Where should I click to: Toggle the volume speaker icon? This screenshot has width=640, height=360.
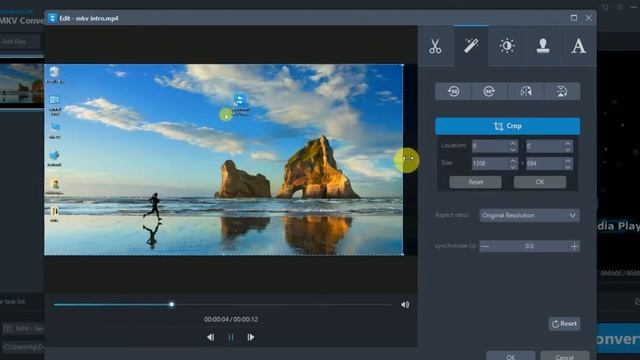[x=405, y=305]
